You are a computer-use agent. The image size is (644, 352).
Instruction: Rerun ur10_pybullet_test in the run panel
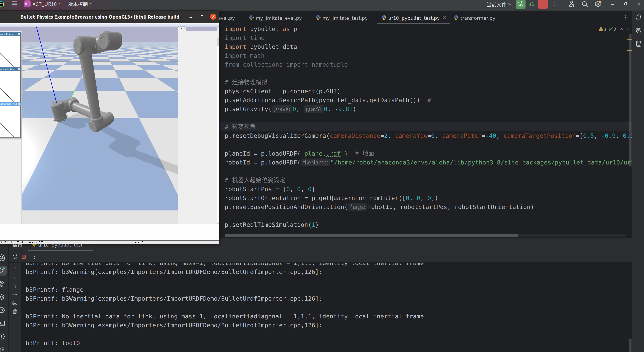[15, 257]
